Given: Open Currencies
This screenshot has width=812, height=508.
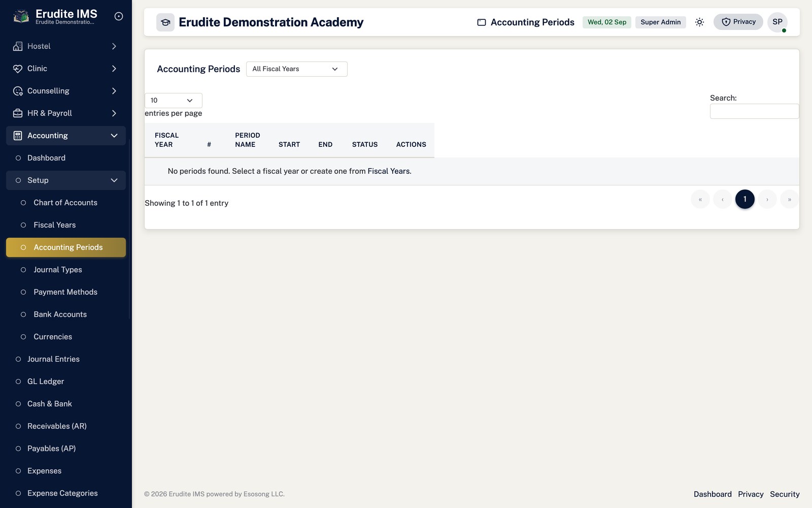Looking at the screenshot, I should pos(66,337).
